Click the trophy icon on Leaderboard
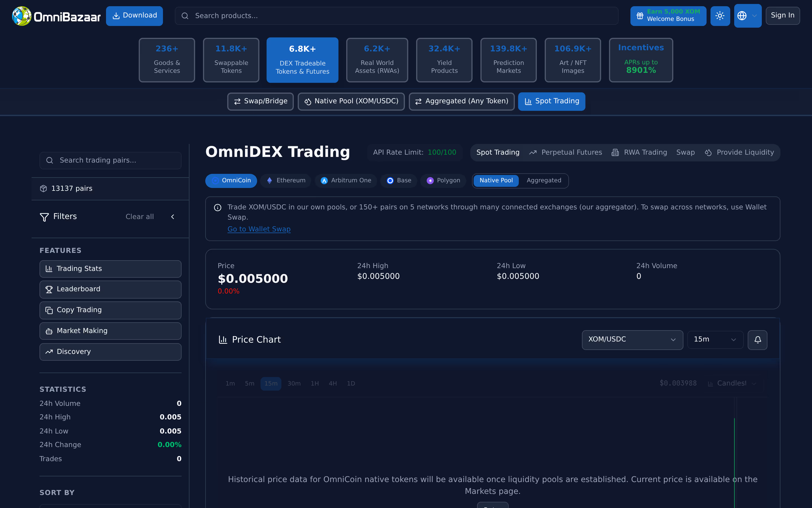Screen dimensions: 812x508 (49, 290)
